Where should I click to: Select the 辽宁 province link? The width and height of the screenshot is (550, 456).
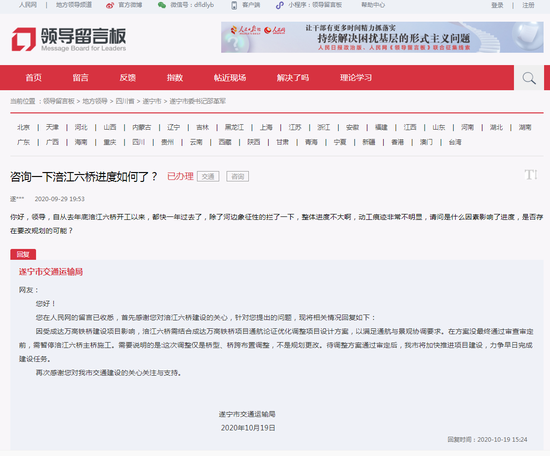174,127
